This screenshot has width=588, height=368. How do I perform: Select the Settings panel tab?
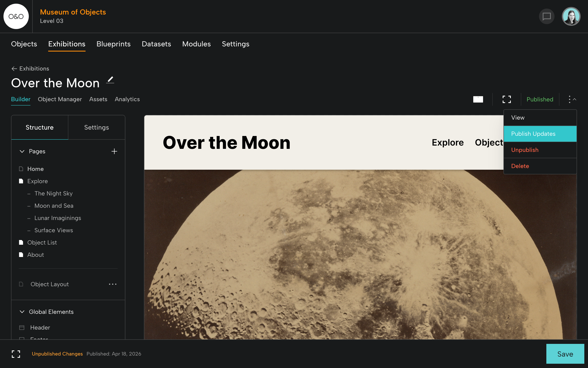coord(96,127)
